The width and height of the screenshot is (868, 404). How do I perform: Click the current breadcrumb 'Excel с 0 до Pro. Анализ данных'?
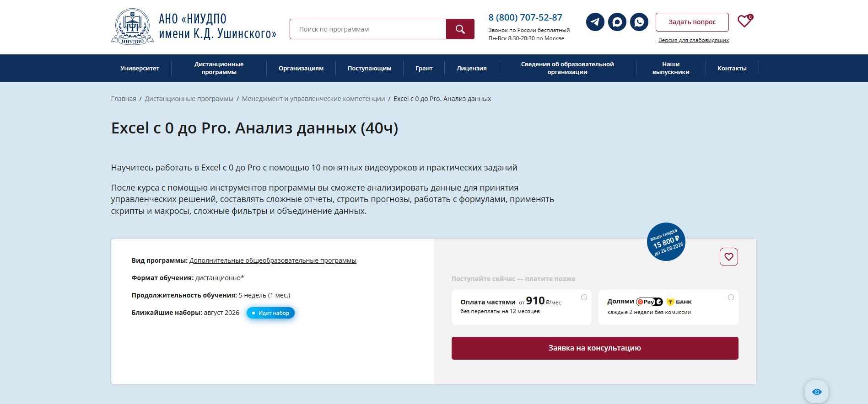point(442,99)
